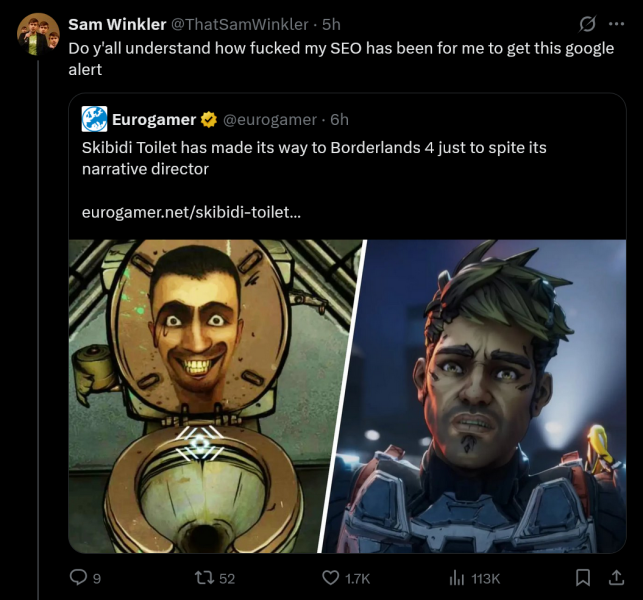Open the eurogamer.net/skibidi-toilet article link
643x600 pixels.
point(191,212)
